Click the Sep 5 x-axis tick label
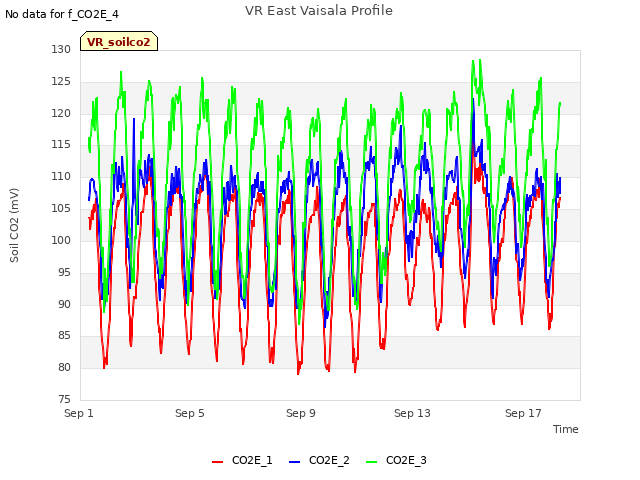640x480 pixels. [190, 413]
